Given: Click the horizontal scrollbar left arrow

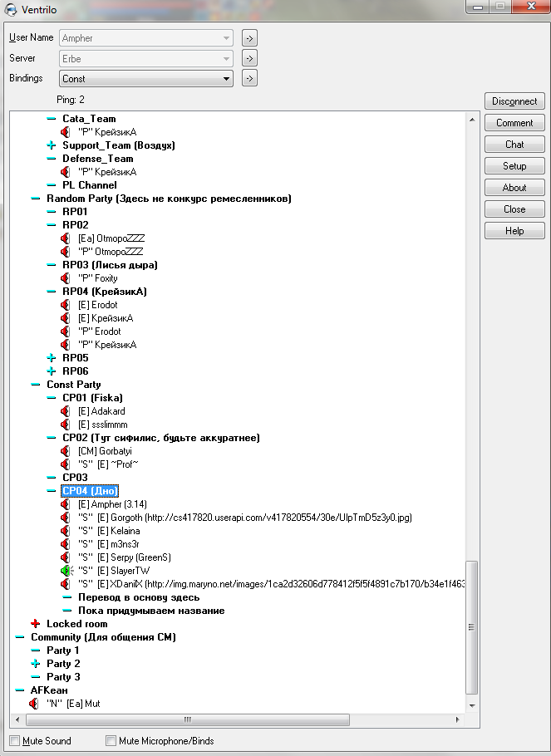Looking at the screenshot, I should click(17, 719).
